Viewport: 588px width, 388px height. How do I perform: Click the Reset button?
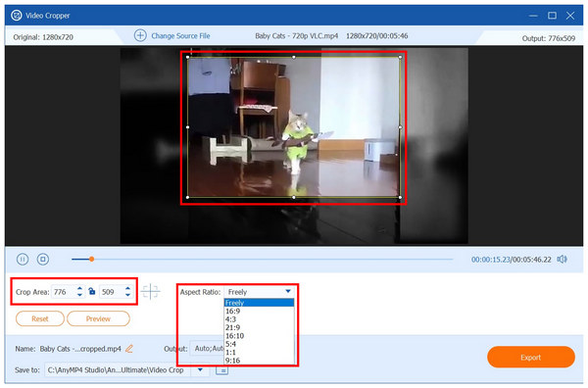pyautogui.click(x=40, y=318)
